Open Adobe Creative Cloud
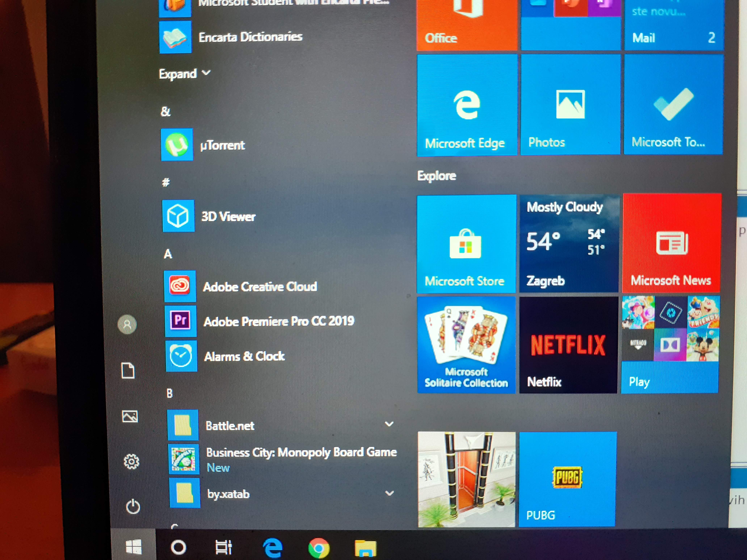Image resolution: width=747 pixels, height=560 pixels. (260, 287)
